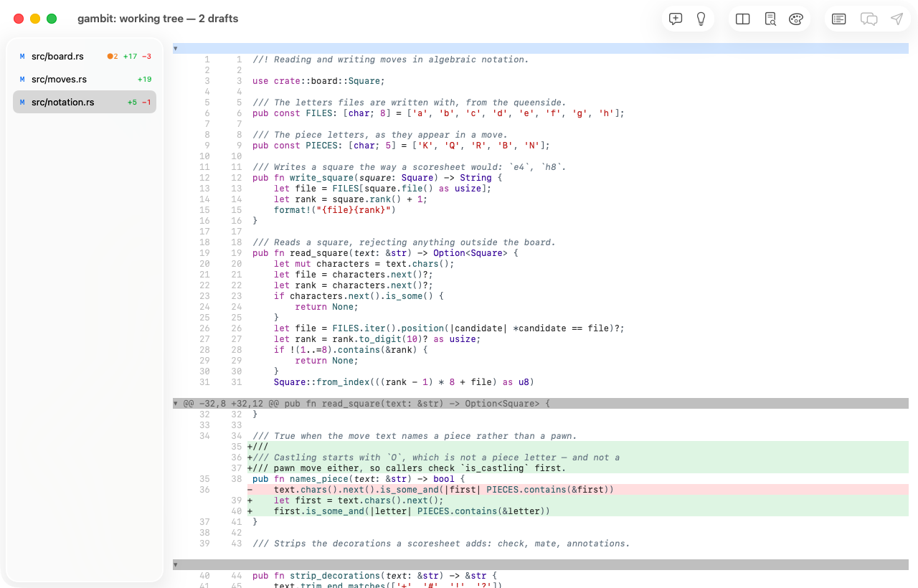Click the lightbulb suggestions icon
Screen dimensions: 918x588
(x=701, y=19)
